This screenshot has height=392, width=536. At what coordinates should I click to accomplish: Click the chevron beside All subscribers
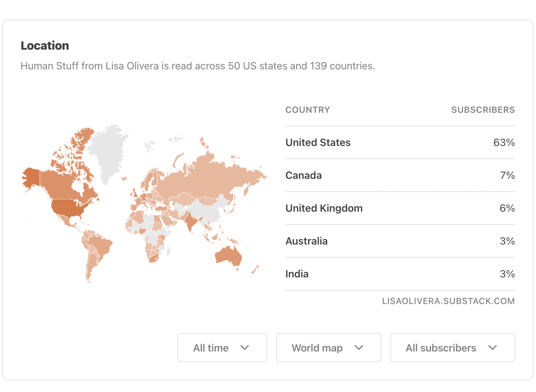tap(493, 347)
